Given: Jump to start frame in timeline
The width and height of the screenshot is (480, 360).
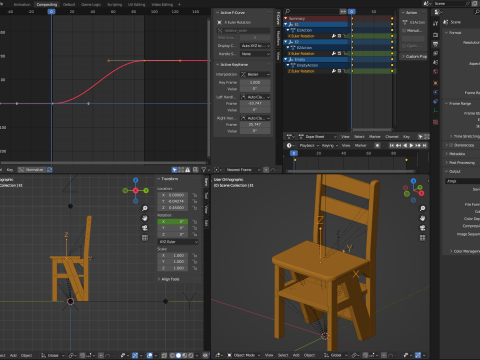Looking at the screenshot, I should (x=392, y=145).
